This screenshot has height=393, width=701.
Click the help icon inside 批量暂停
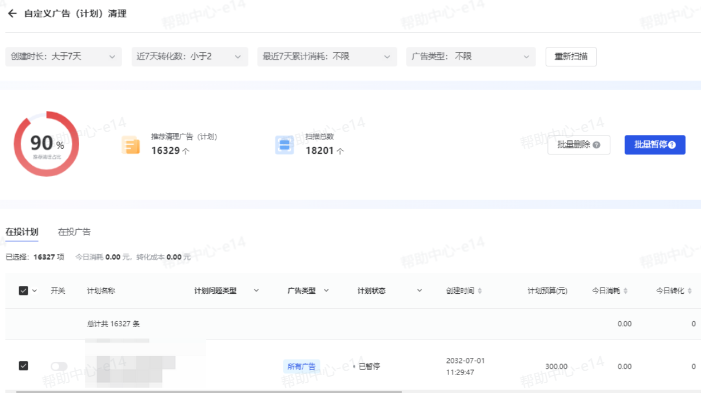(x=672, y=145)
